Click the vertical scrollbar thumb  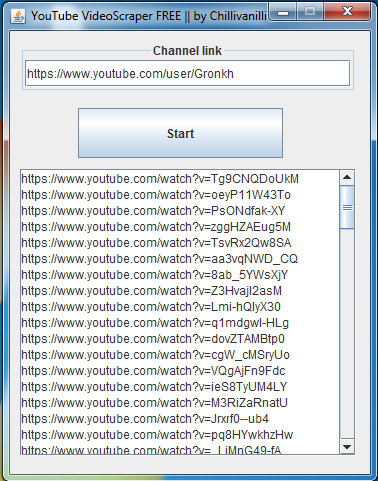pos(347,207)
